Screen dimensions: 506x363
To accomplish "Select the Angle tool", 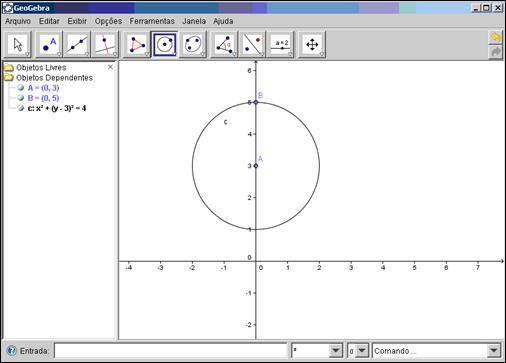I will [x=224, y=44].
